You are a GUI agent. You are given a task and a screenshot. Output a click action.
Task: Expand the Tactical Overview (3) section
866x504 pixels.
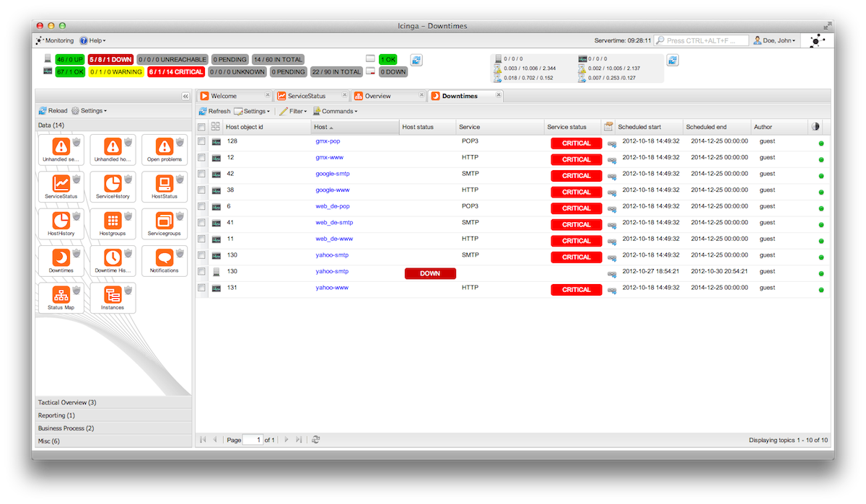[67, 402]
